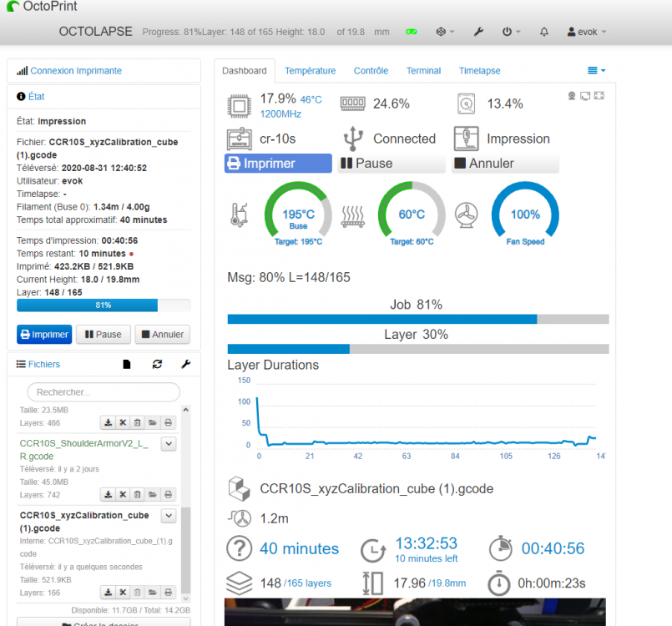Click the dashboard Pause button

pyautogui.click(x=392, y=164)
